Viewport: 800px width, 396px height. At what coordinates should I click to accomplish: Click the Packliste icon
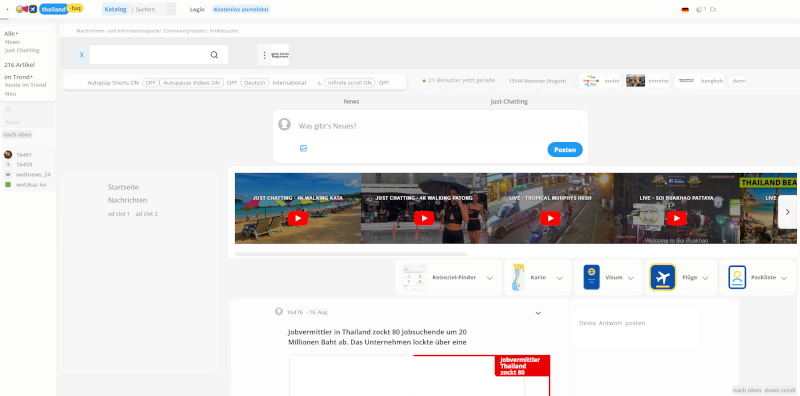point(737,277)
